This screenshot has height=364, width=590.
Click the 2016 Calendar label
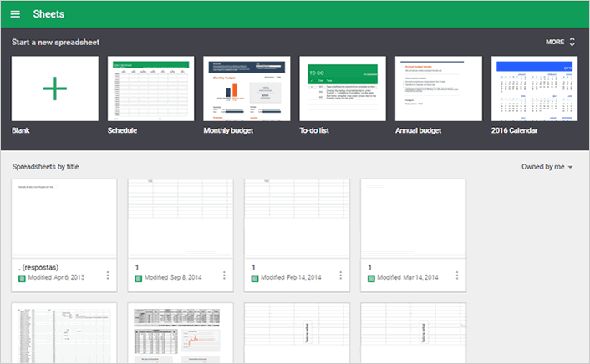(x=514, y=130)
